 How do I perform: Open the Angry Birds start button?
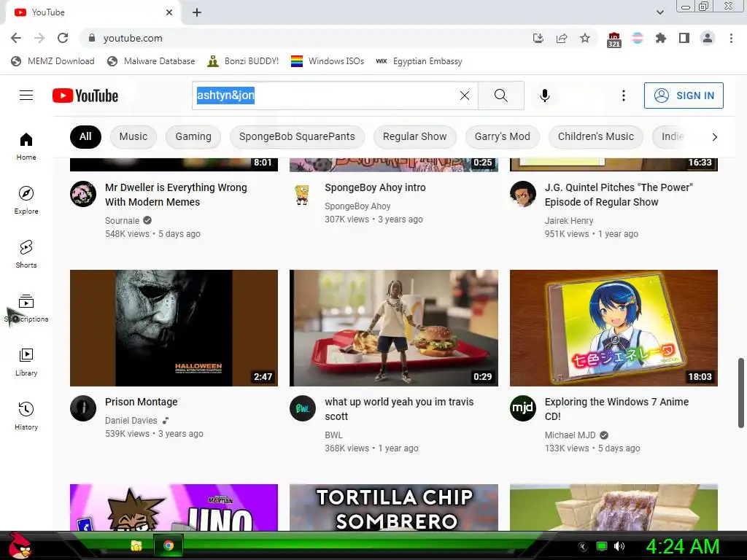(20, 545)
